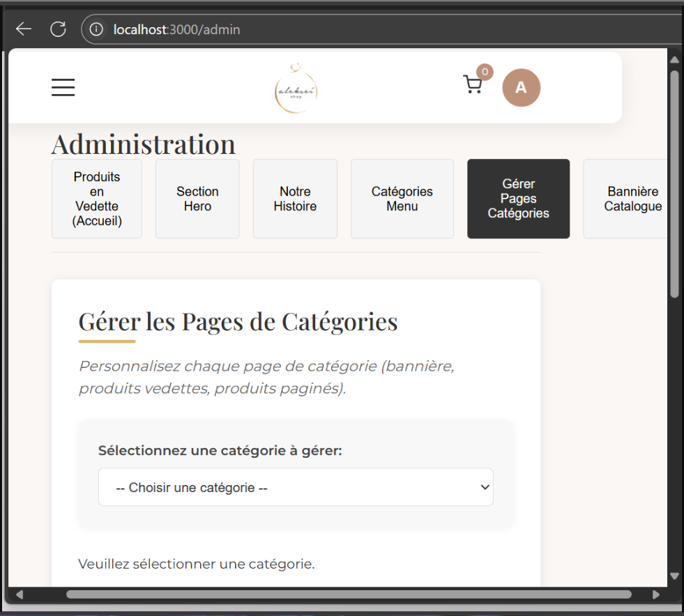Select the Notre Histoire tab
Image resolution: width=684 pixels, height=616 pixels.
[295, 199]
